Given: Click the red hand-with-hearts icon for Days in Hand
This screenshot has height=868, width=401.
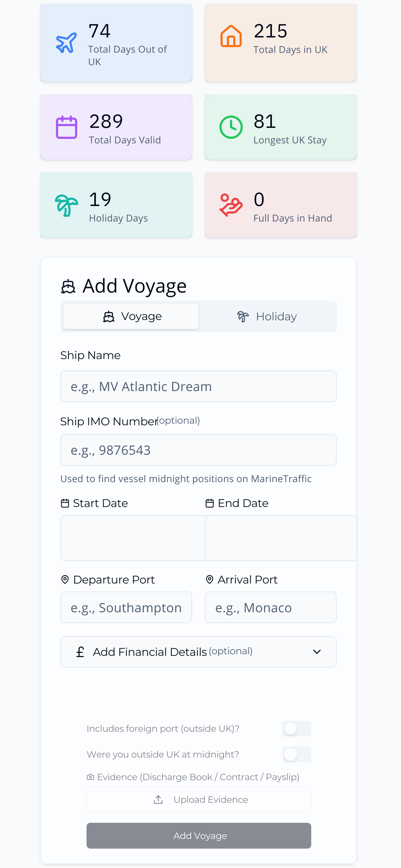Looking at the screenshot, I should 231,205.
